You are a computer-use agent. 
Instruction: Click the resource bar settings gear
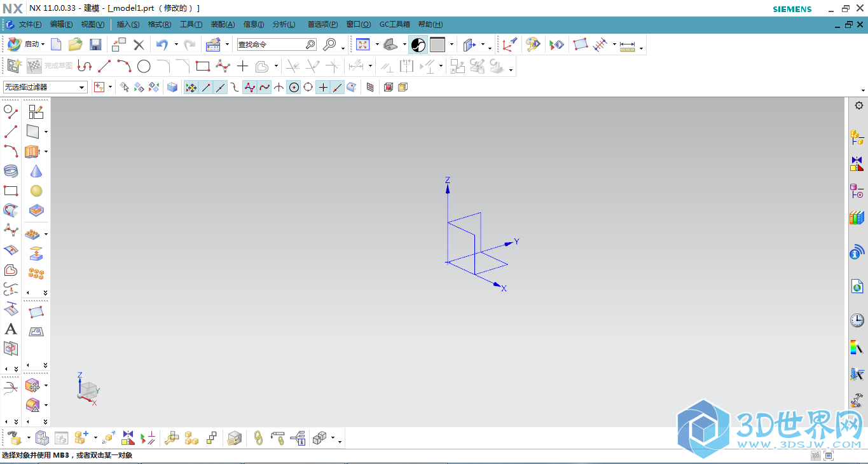[859, 106]
